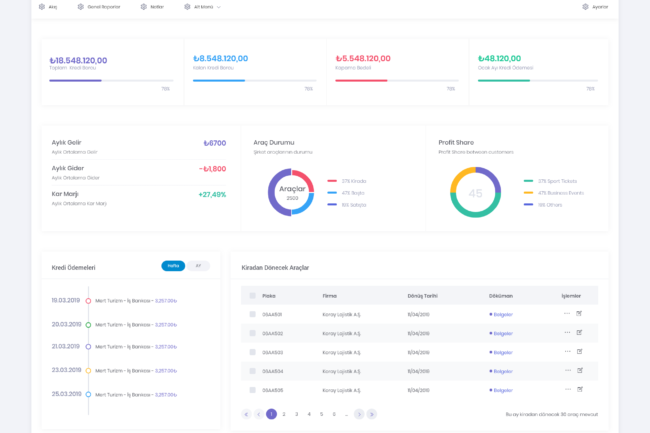Tick the select-all checkbox in table header
Screen dimensions: 650x433
(x=253, y=296)
